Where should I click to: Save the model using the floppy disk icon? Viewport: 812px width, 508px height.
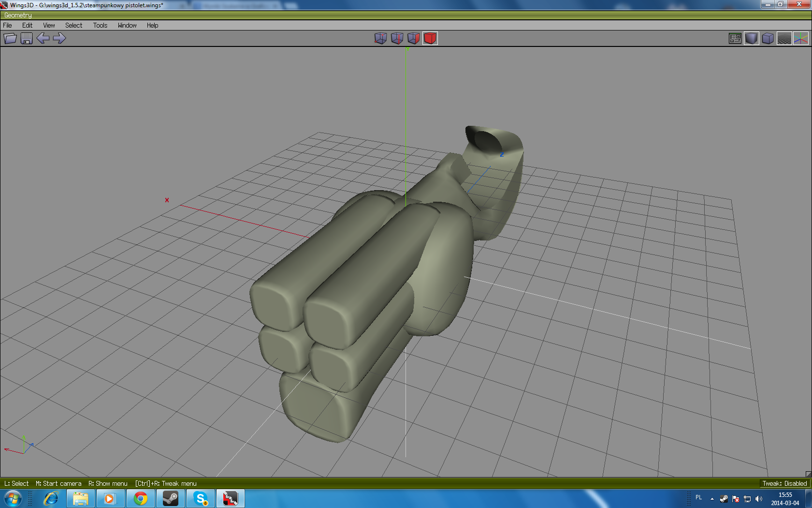(x=27, y=38)
